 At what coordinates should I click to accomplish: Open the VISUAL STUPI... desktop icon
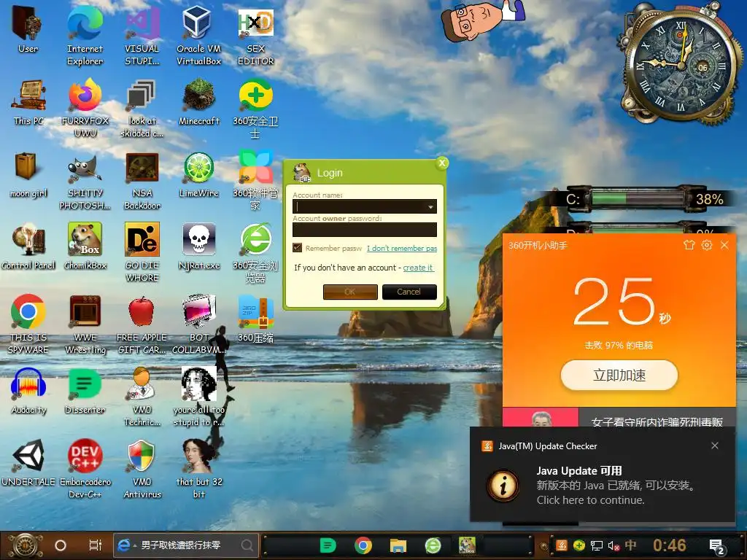(142, 36)
